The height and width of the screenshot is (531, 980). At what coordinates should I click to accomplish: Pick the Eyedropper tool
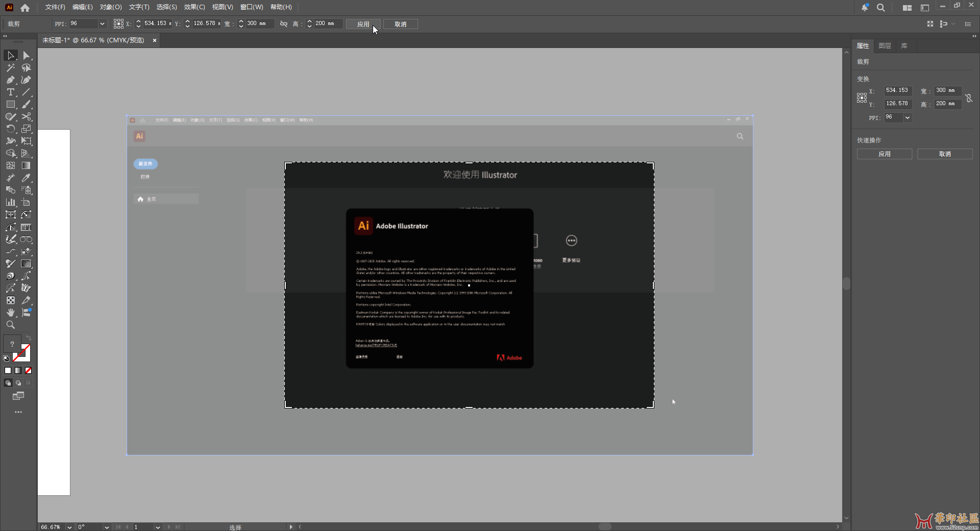coord(27,178)
